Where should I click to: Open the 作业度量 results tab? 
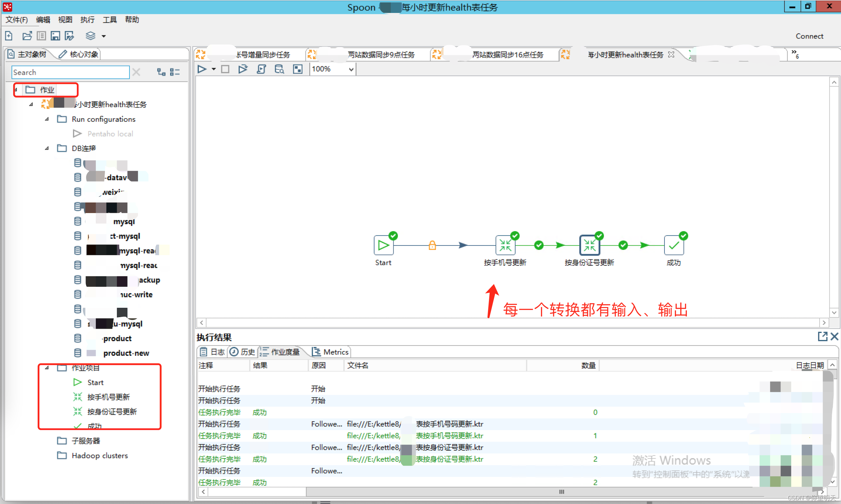[x=280, y=352]
